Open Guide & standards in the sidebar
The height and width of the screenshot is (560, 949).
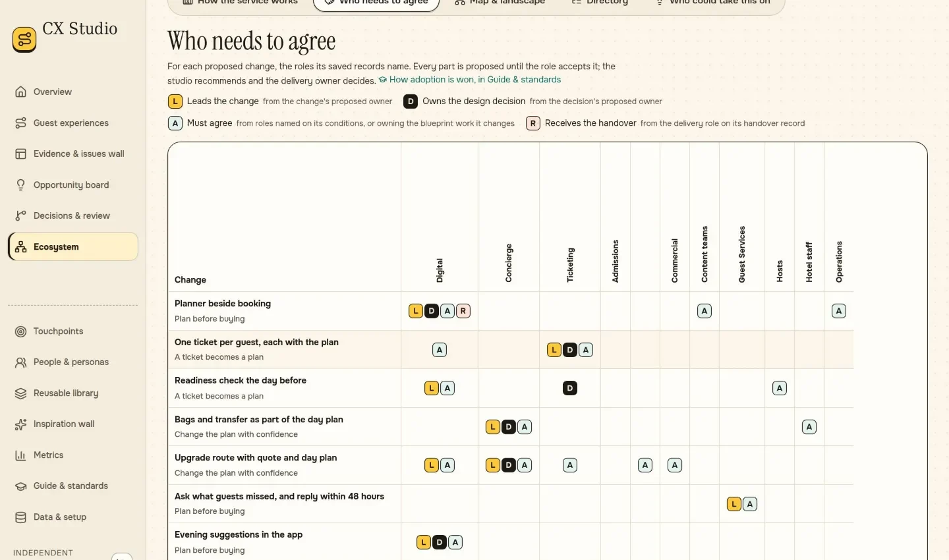(x=72, y=486)
